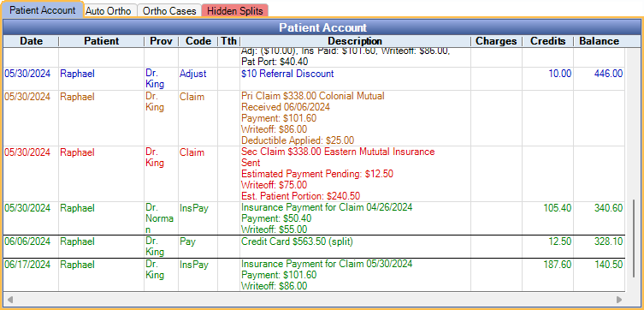
Task: Click the Credits column header
Action: [548, 41]
